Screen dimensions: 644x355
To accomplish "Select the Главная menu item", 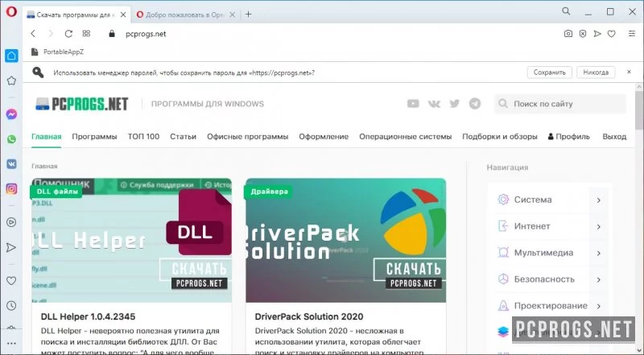I will [x=47, y=136].
